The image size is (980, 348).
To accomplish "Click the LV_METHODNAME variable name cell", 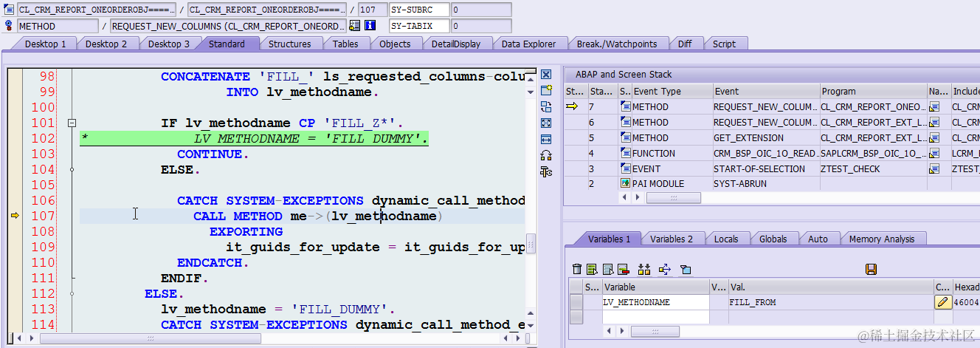I will (x=656, y=302).
